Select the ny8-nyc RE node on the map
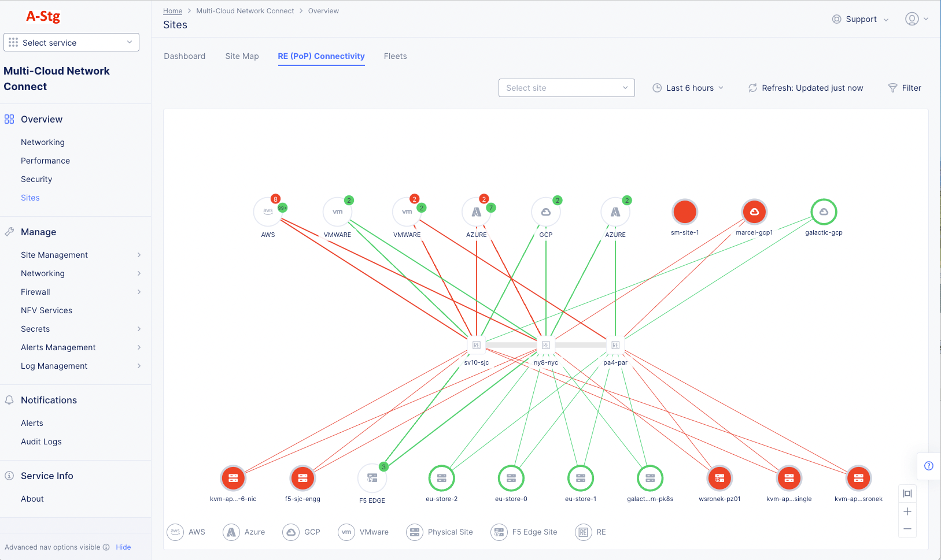The height and width of the screenshot is (560, 941). [x=545, y=344]
